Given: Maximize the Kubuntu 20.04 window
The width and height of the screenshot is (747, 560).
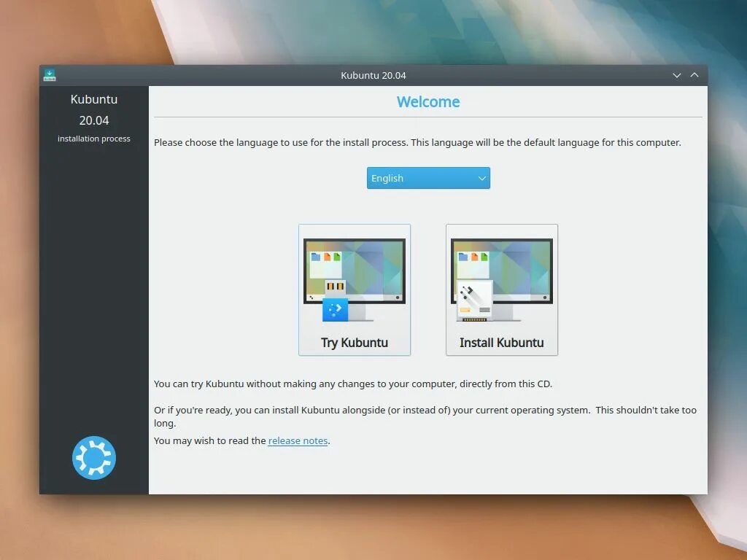Looking at the screenshot, I should [x=694, y=75].
